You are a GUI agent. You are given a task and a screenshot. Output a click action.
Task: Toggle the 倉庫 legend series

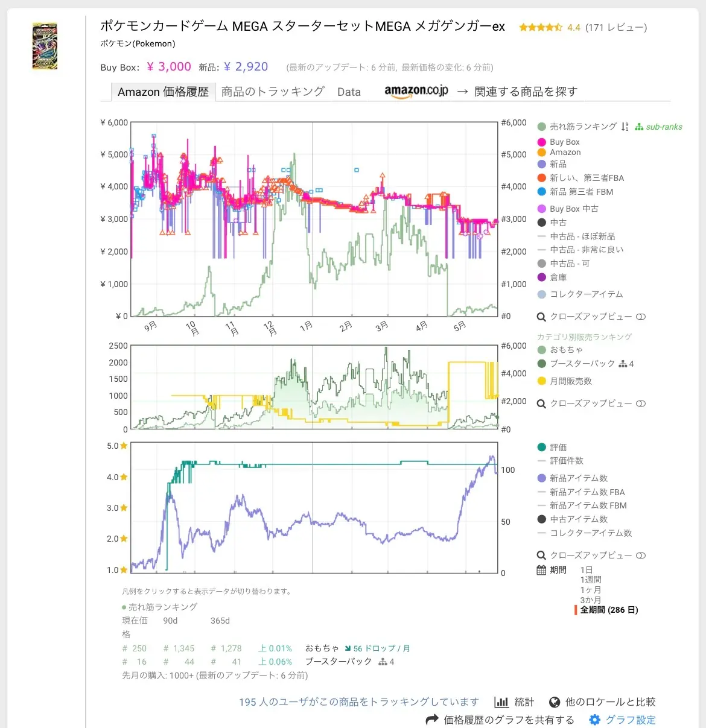[x=552, y=277]
